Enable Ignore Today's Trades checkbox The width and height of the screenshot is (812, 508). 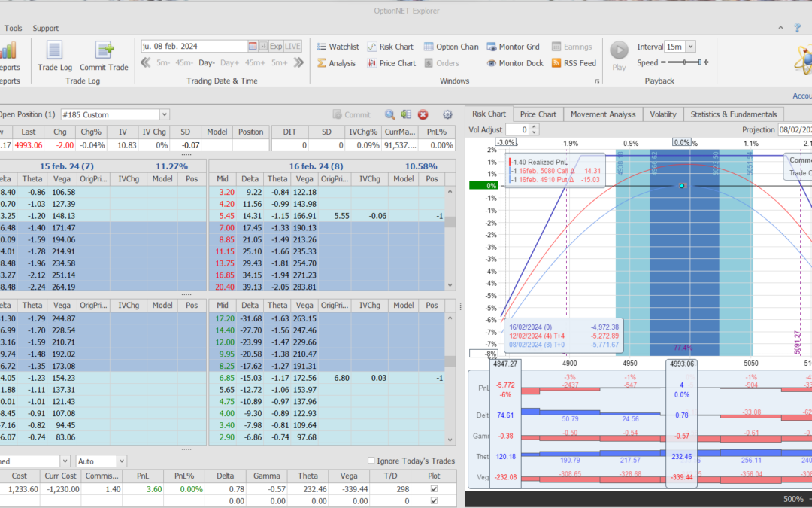(x=371, y=461)
